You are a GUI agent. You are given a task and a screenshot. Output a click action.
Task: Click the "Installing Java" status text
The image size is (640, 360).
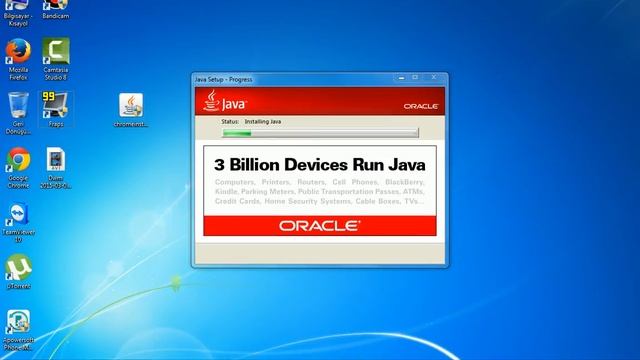(x=262, y=122)
